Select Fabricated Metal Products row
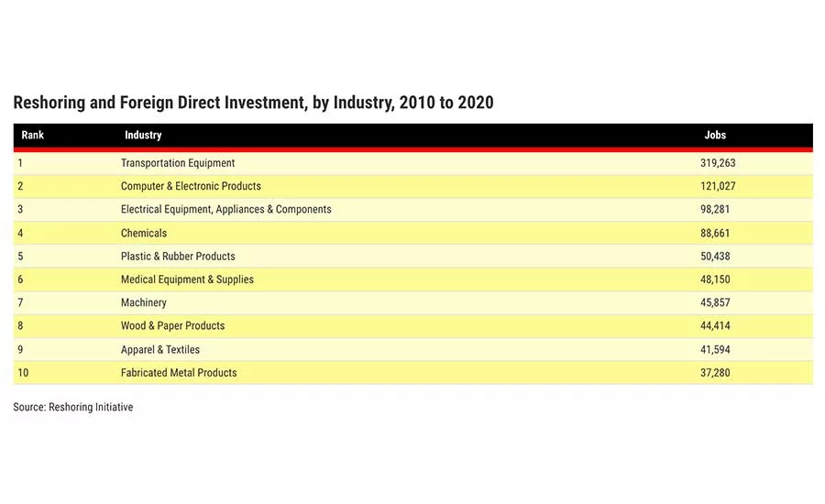This screenshot has height=504, width=825. tap(413, 372)
